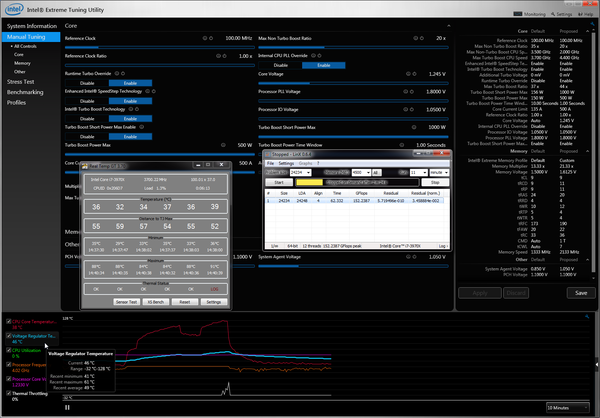Click the info icon next to Core Voltage
The image size is (600, 418).
point(408,74)
